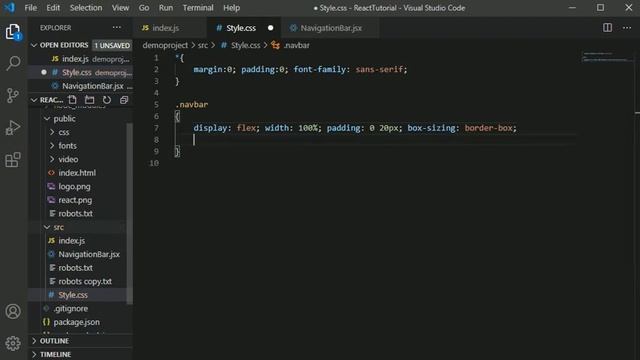
Task: Click the VS Code logo icon
Action: pos(9,8)
